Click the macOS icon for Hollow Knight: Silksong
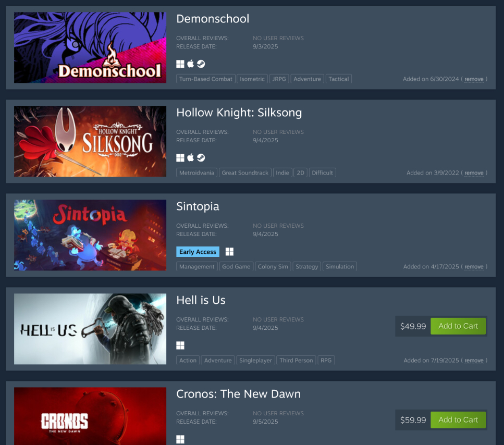Image resolution: width=504 pixels, height=445 pixels. click(x=191, y=157)
